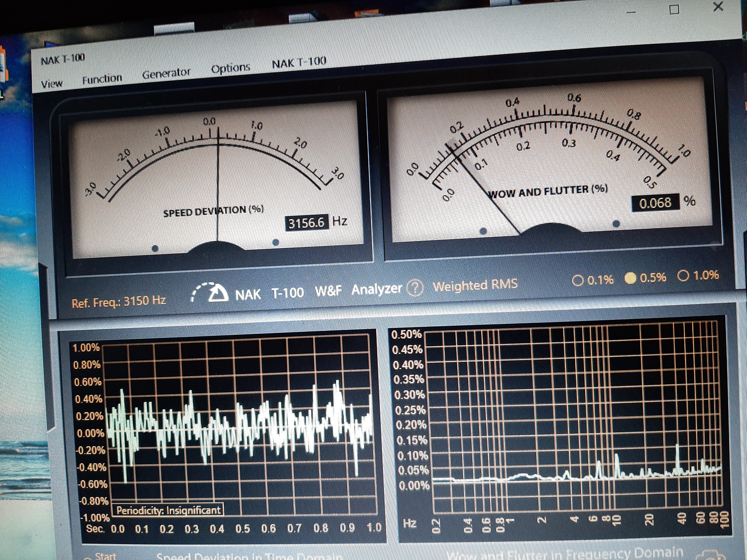
Task: Maximize the NAK T-100 window
Action: pos(674,9)
